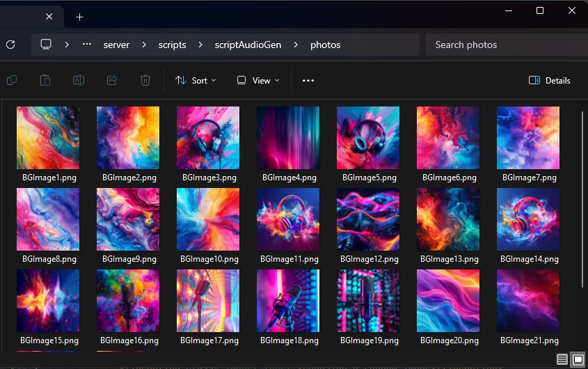
Task: Open the Sort dropdown
Action: [x=196, y=80]
